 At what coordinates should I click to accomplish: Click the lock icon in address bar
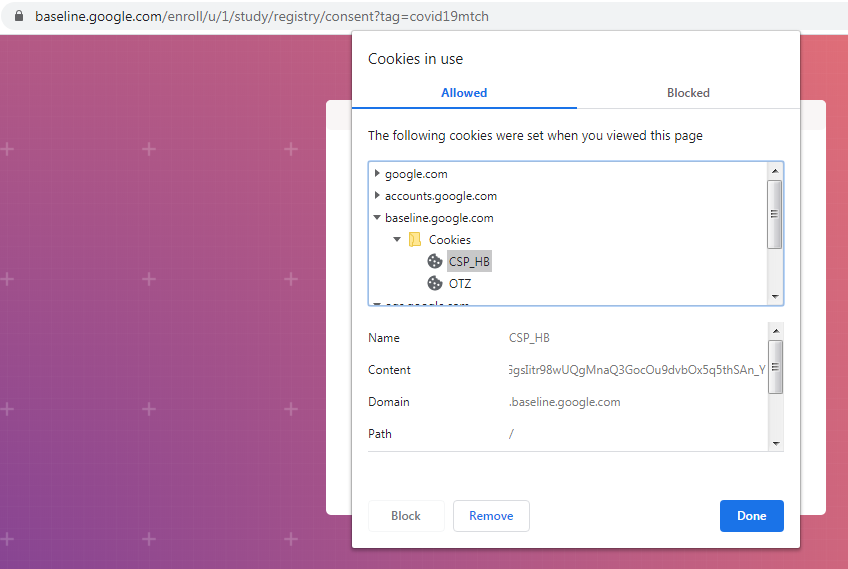click(x=18, y=17)
